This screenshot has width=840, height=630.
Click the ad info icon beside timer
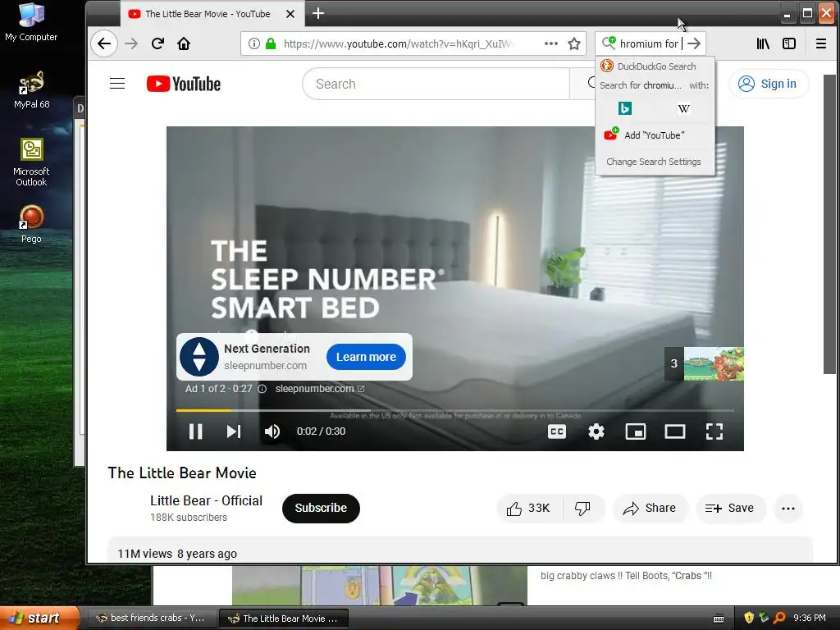(x=262, y=389)
